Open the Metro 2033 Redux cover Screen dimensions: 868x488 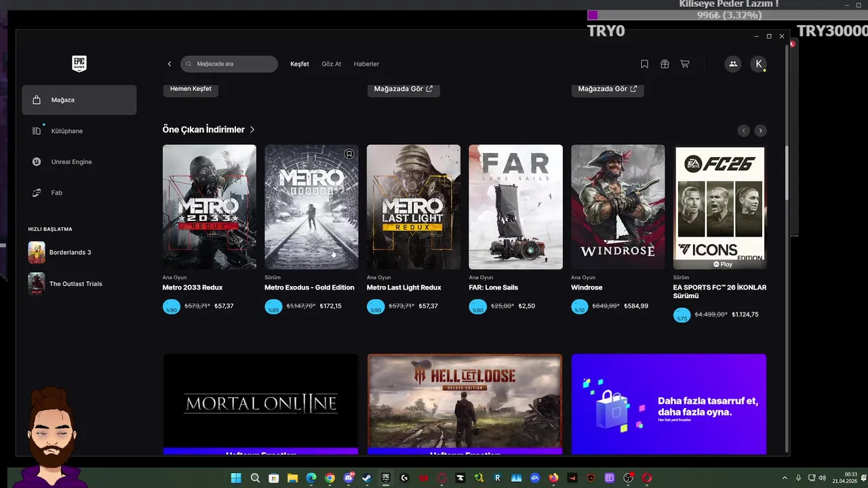coord(210,207)
